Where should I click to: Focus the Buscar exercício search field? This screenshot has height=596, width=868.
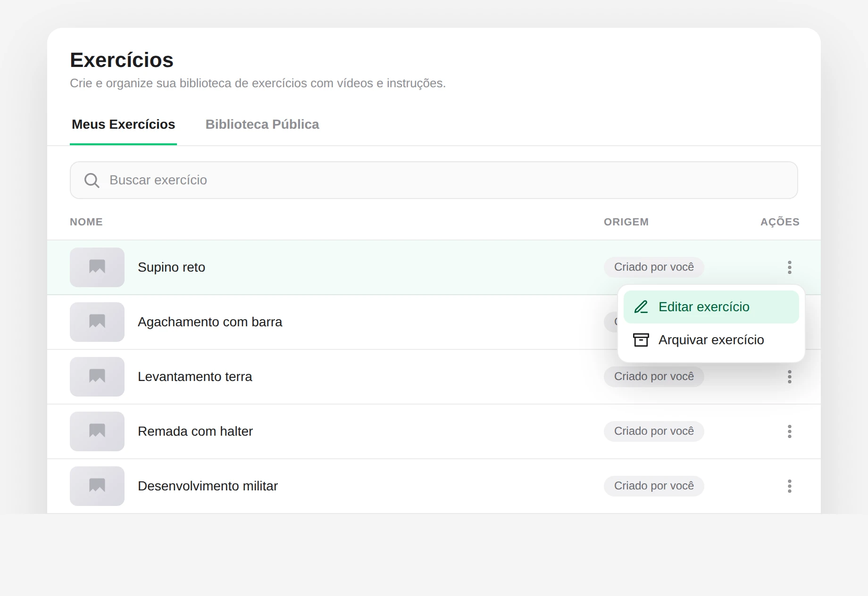click(434, 180)
